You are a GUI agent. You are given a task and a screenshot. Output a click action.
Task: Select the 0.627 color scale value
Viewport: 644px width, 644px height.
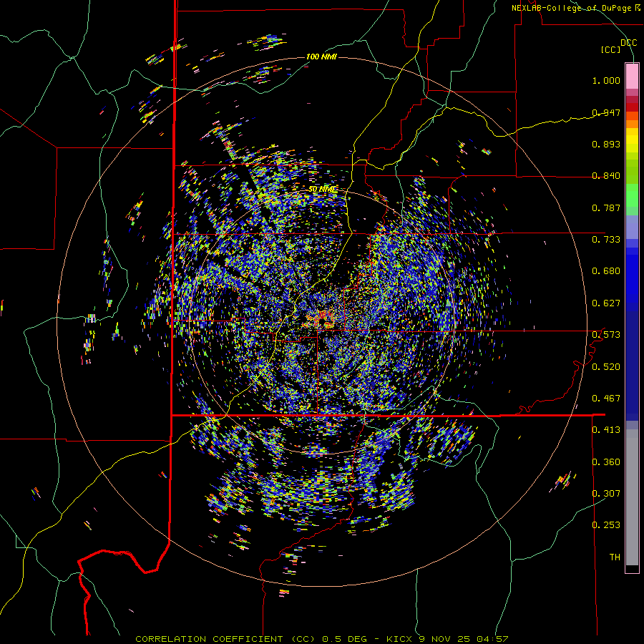606,303
